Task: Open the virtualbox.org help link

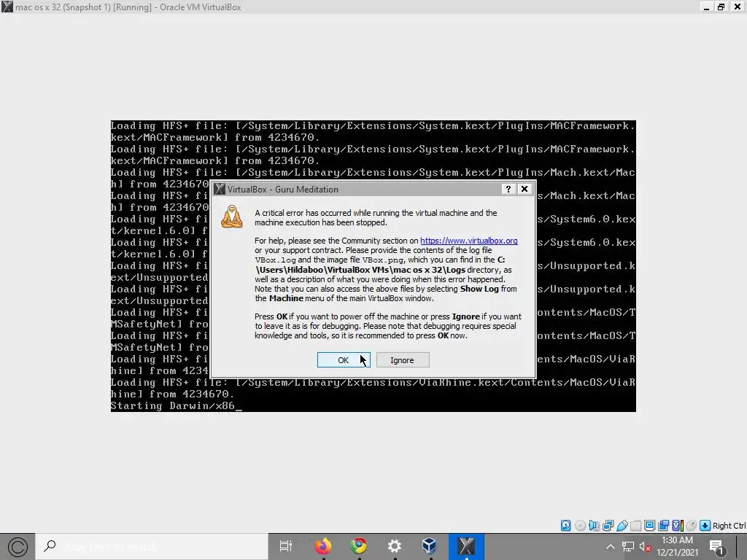Action: click(469, 241)
